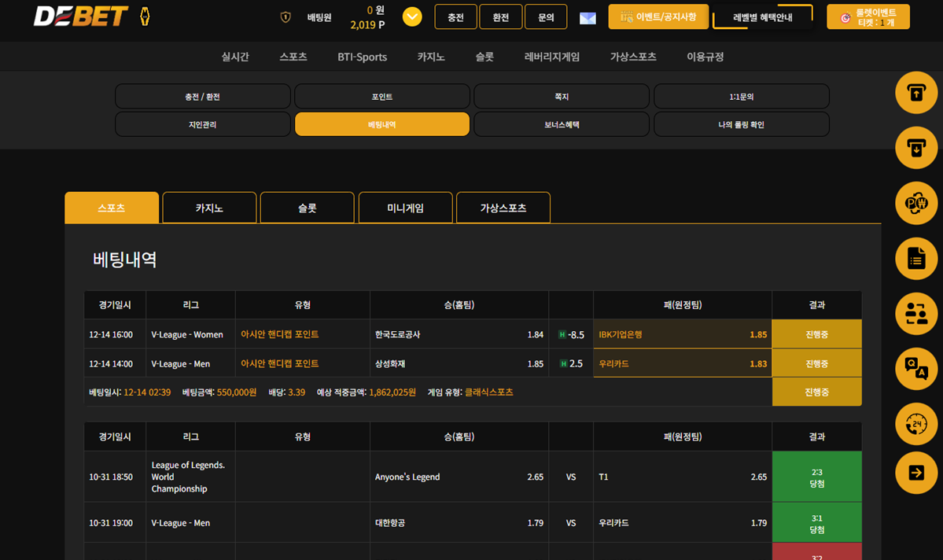Switch to the 카지노 betting history tab
This screenshot has height=560, width=943.
(x=209, y=208)
